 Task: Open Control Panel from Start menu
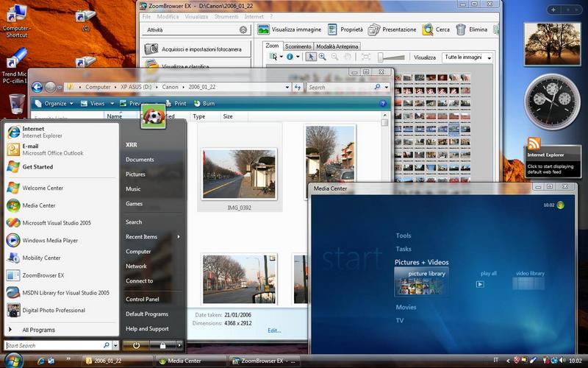coord(142,300)
